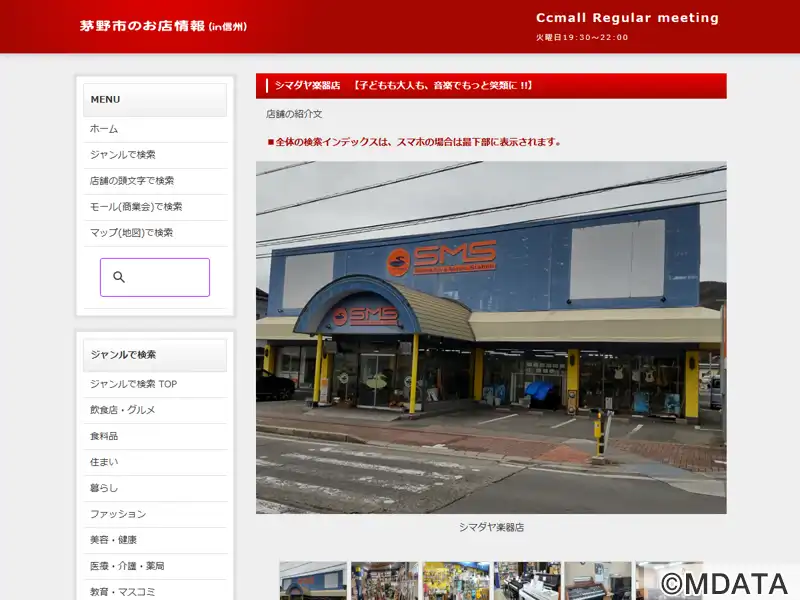
Task: Click the 茅野市のお店情報 site title
Action: coord(163,26)
